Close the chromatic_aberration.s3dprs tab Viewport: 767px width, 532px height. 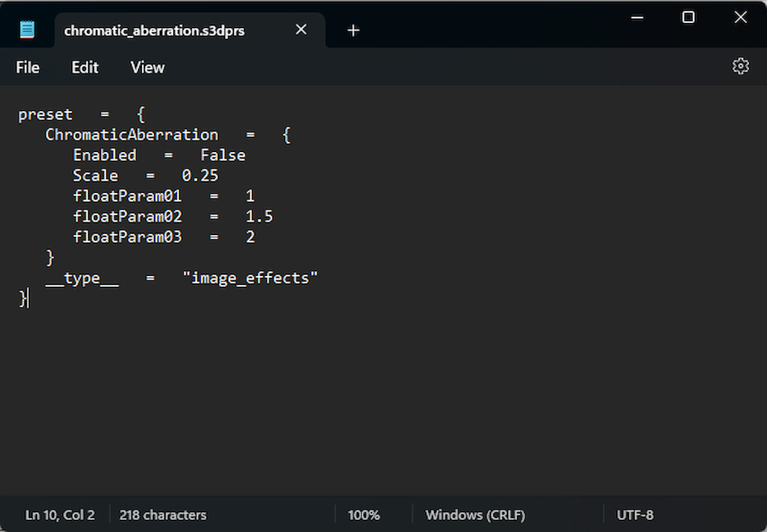pyautogui.click(x=301, y=29)
